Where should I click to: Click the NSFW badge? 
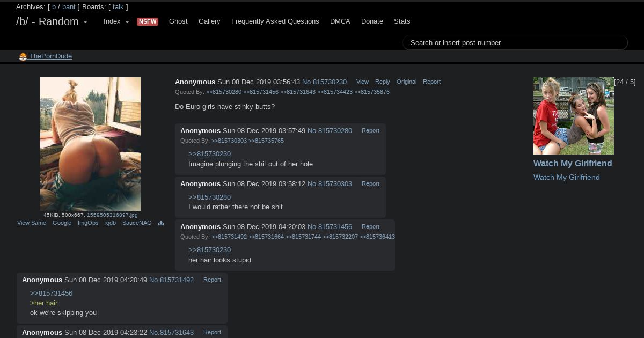click(148, 21)
